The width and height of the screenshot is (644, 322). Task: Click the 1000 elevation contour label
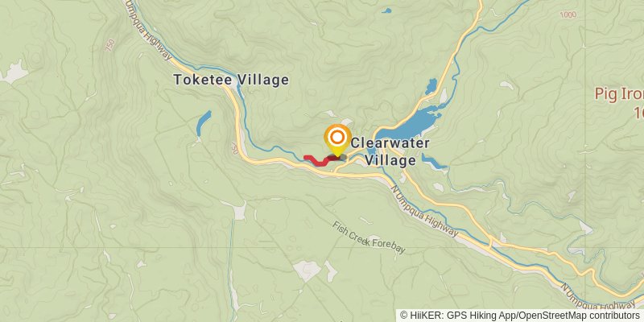(x=568, y=14)
